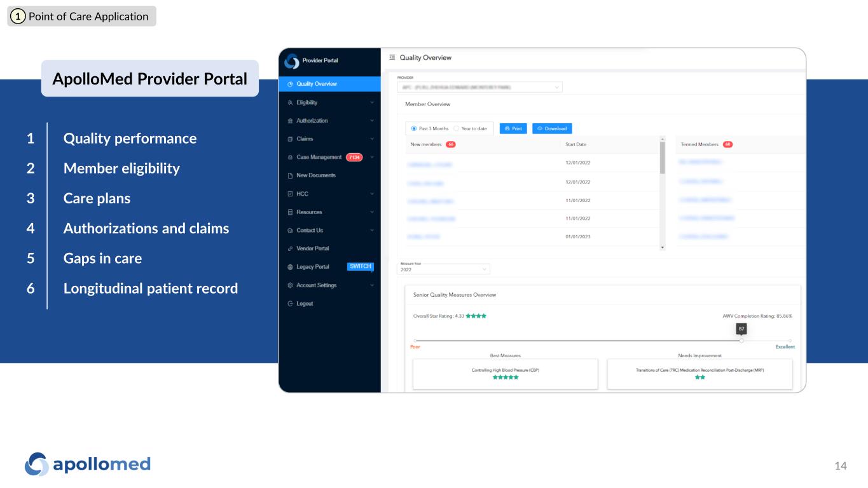Click the New members column header

(426, 144)
